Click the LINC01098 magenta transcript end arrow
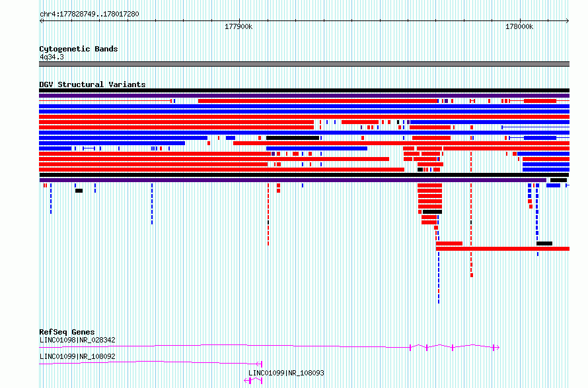The image size is (588, 388). [x=496, y=348]
